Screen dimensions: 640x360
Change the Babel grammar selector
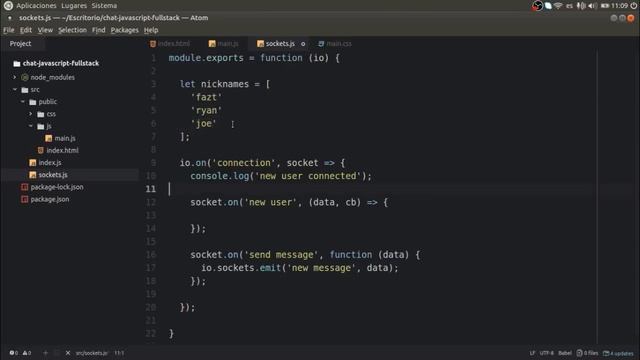(x=565, y=353)
